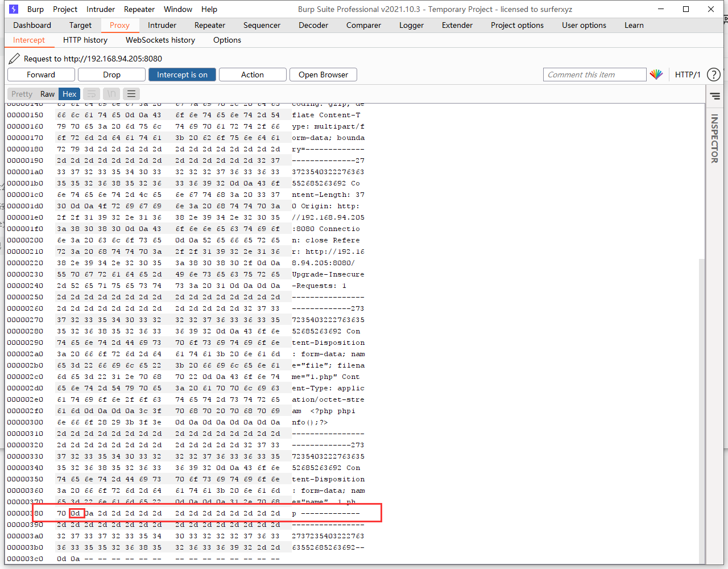Click the Comment this item field
The width and height of the screenshot is (728, 569).
594,75
